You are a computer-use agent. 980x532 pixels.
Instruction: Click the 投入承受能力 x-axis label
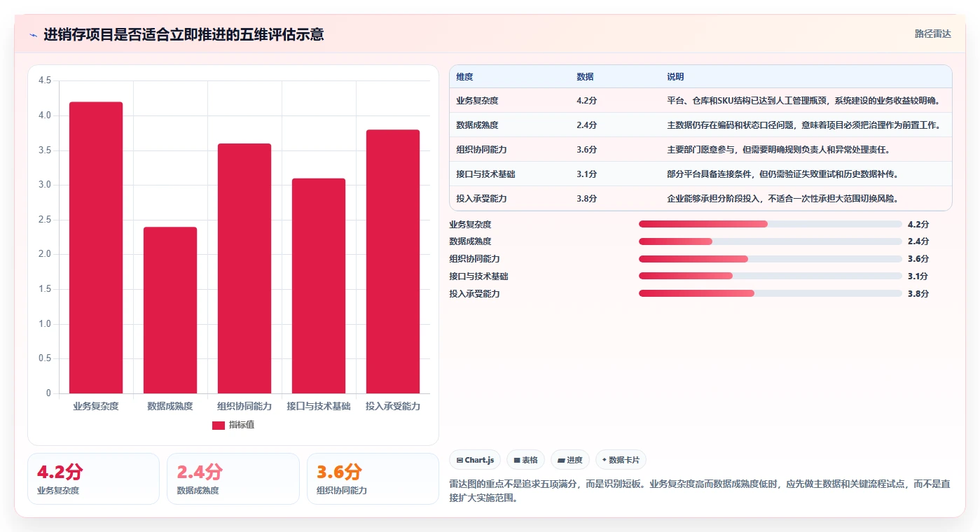click(393, 406)
